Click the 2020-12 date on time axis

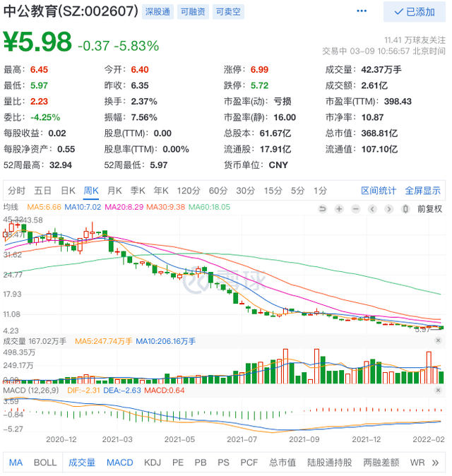pos(61,439)
